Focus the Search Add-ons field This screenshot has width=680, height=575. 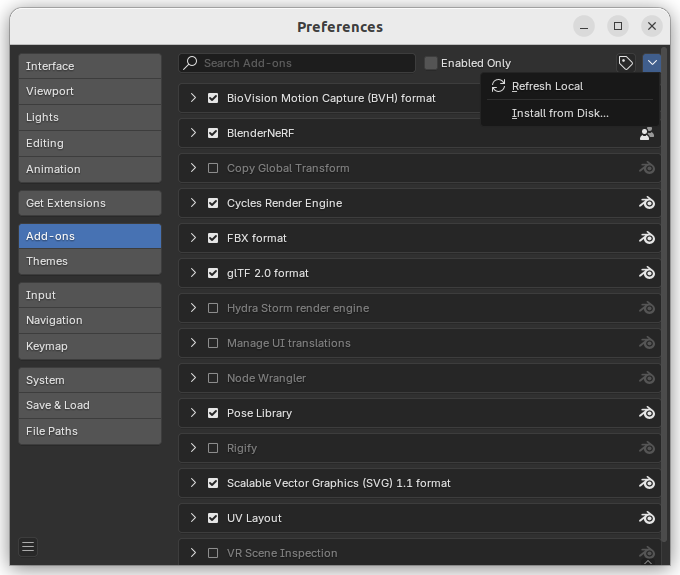[x=297, y=63]
